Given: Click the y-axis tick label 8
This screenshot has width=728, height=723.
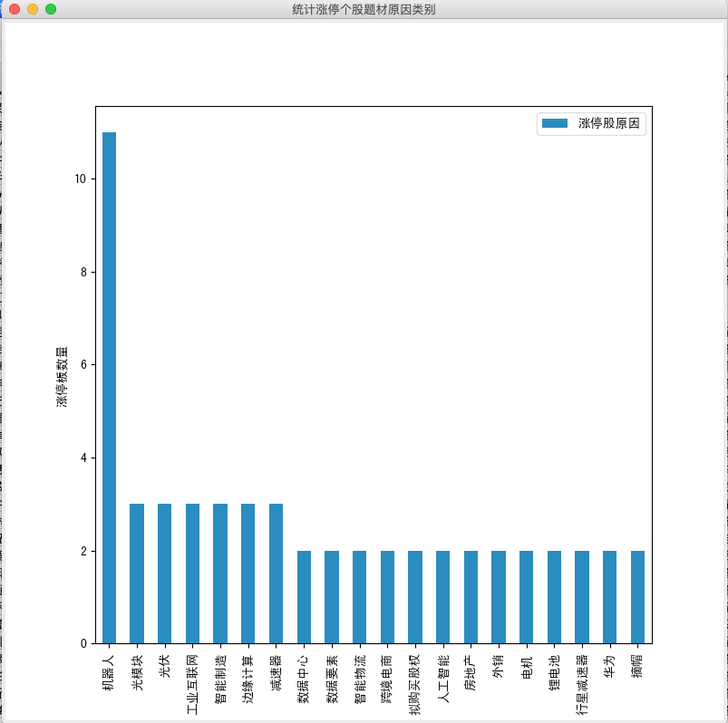Looking at the screenshot, I should (x=83, y=273).
